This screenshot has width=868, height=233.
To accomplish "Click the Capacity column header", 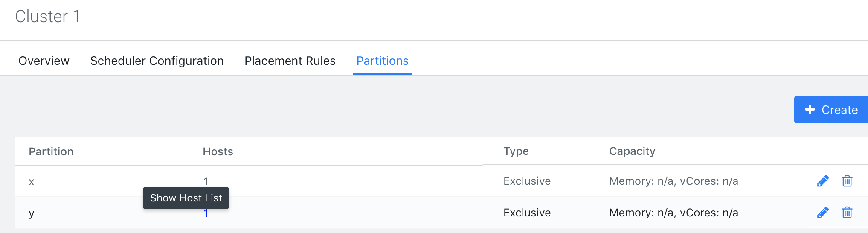I will coord(632,151).
